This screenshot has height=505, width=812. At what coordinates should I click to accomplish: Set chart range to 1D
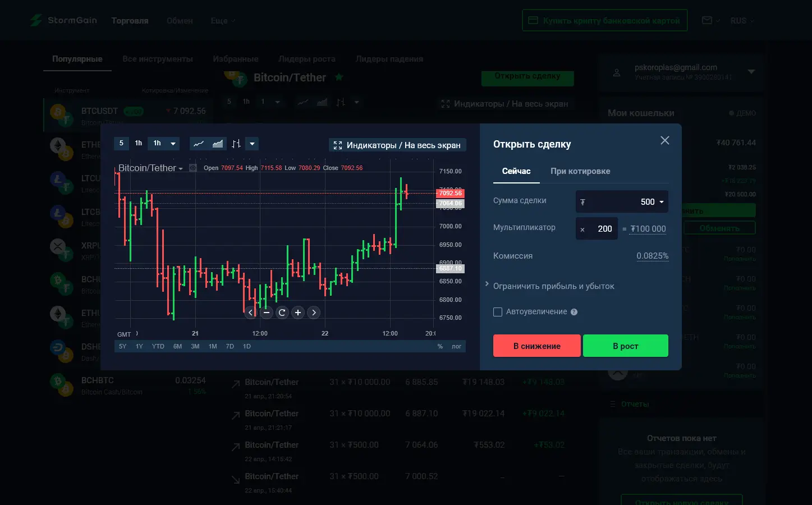[x=246, y=346]
